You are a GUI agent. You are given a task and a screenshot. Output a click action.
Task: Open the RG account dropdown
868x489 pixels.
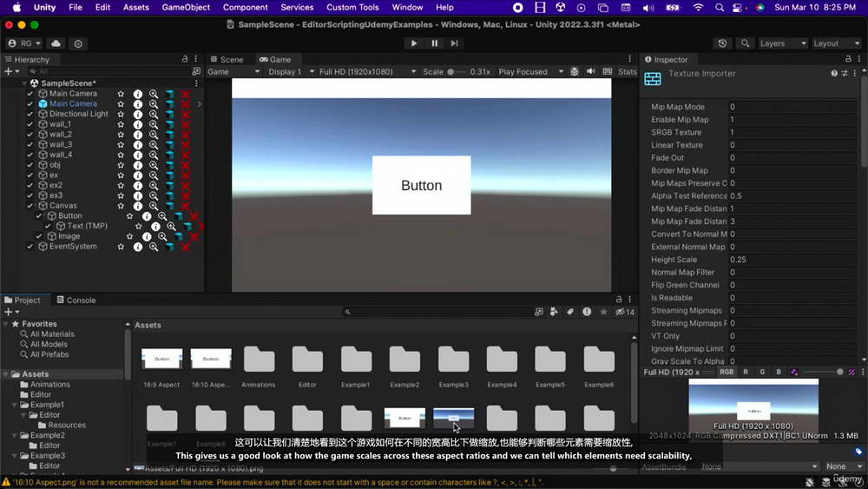25,43
